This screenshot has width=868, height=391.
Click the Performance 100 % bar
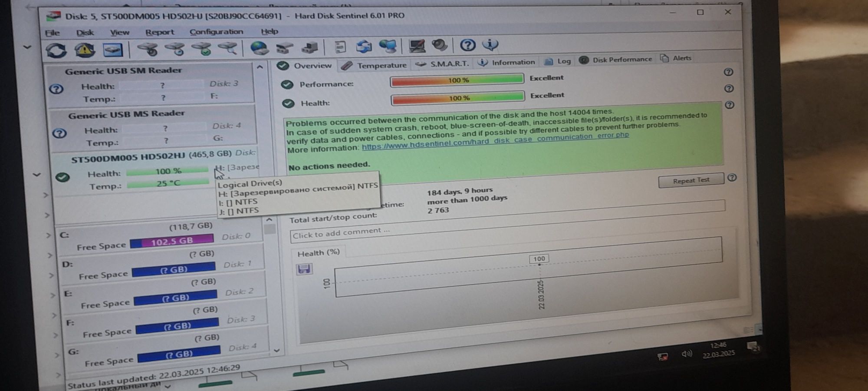point(457,80)
